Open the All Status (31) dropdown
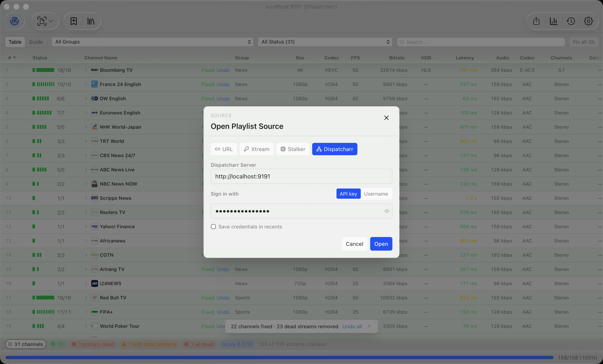Image resolution: width=603 pixels, height=364 pixels. (x=325, y=42)
